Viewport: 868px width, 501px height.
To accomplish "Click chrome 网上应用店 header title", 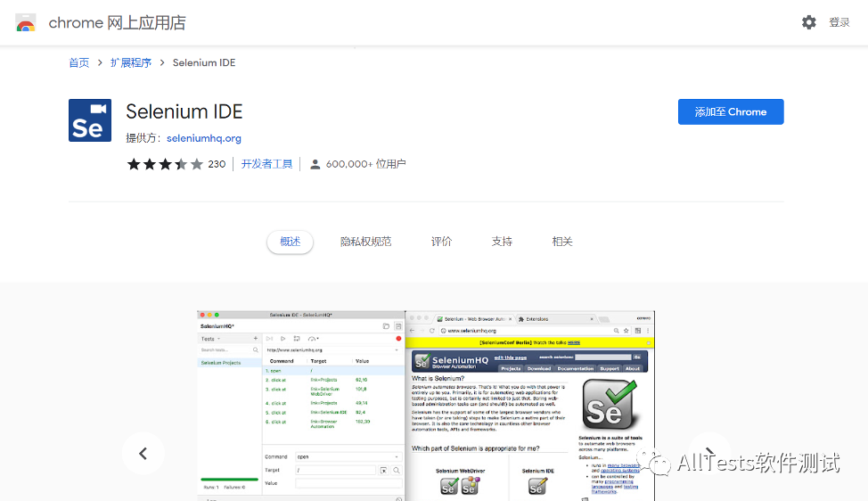I will point(118,22).
